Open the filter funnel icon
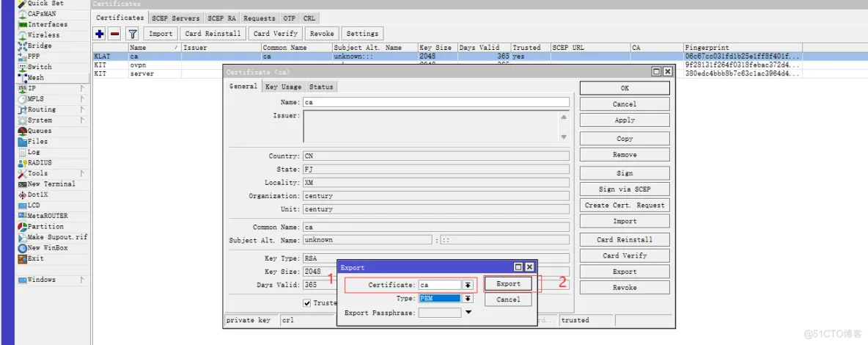This screenshot has height=345, width=868. coord(132,34)
